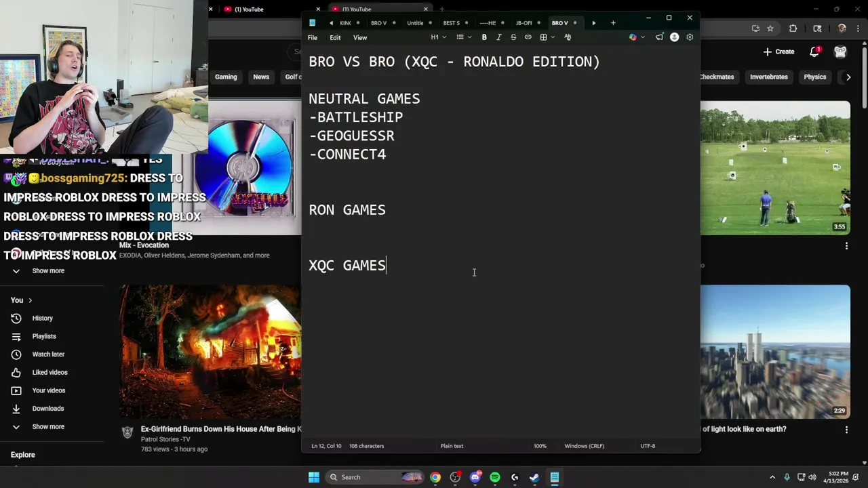Bookmark this page with star icon
The width and height of the screenshot is (868, 488).
tap(770, 28)
